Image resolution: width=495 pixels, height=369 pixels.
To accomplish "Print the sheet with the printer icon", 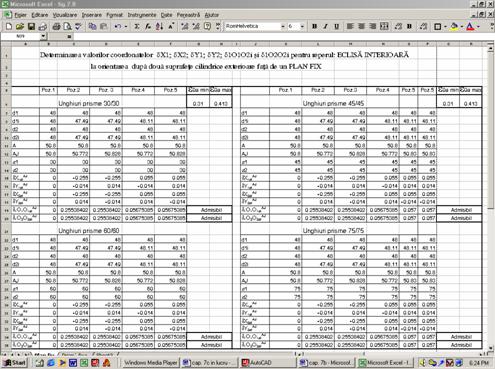I will [56, 26].
